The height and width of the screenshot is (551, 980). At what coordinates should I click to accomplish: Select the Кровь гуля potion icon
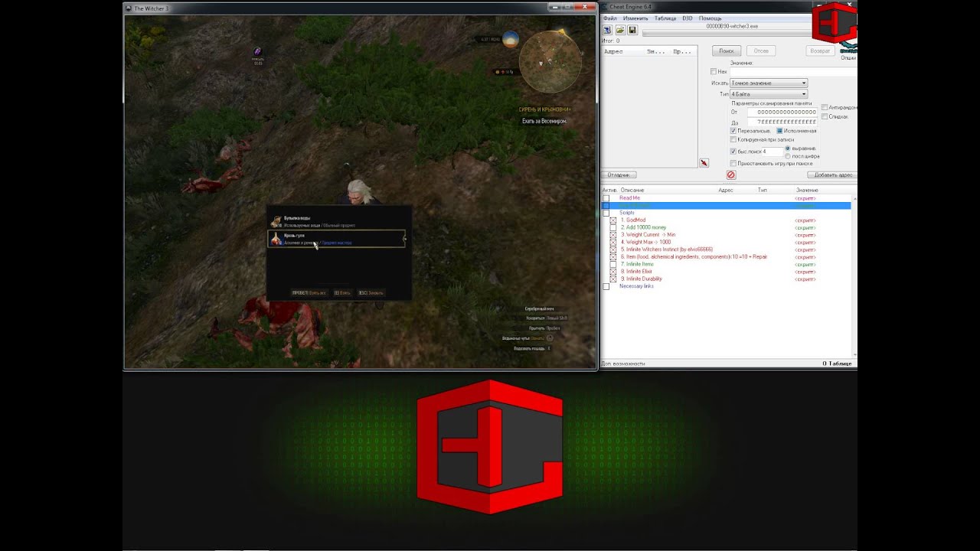coord(276,239)
